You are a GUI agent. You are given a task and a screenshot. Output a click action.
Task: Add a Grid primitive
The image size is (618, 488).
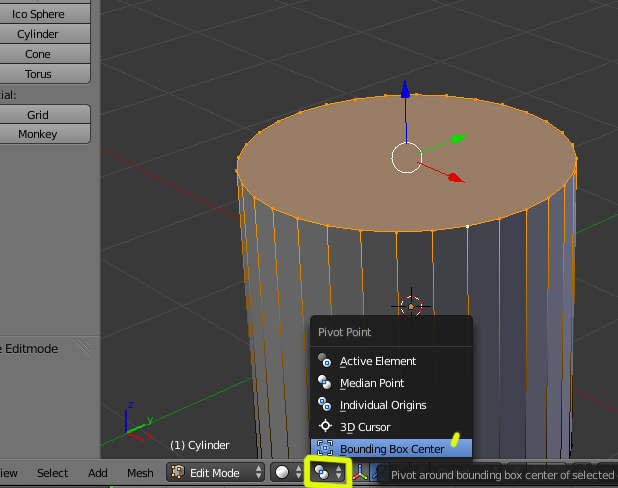pyautogui.click(x=45, y=115)
